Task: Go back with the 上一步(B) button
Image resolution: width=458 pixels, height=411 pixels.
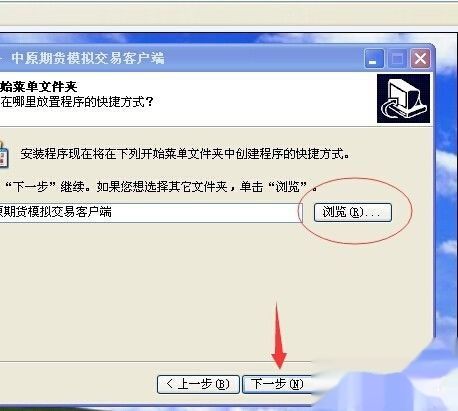Action: (198, 384)
